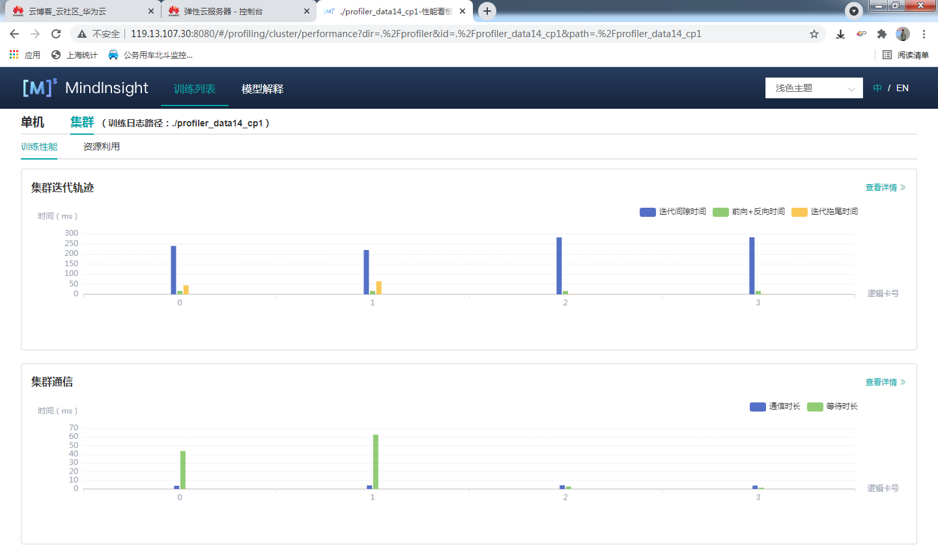This screenshot has height=560, width=938.
Task: Close the 云博客_云社区_华为云 tab
Action: [x=151, y=11]
